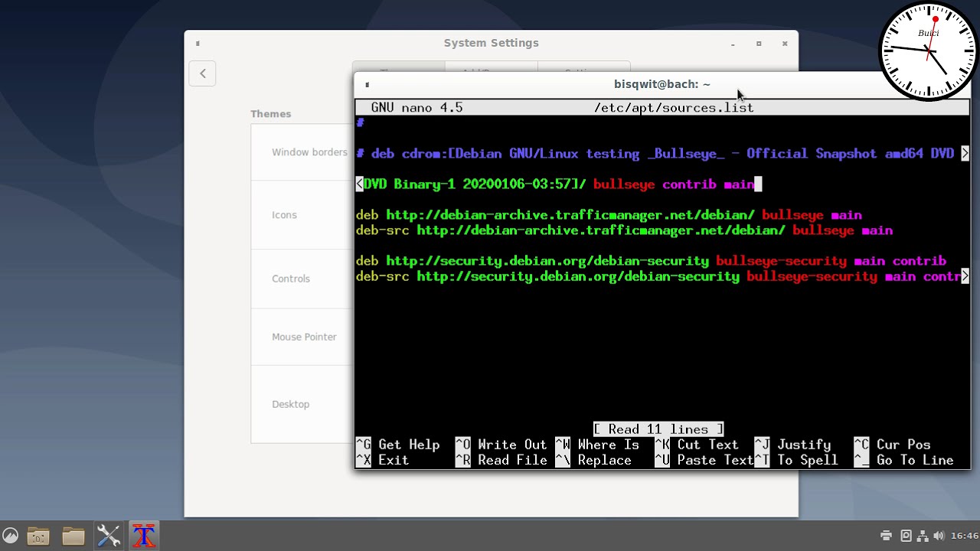Open the network connections tray icon
Viewport: 980px width, 551px height.
coord(923,536)
